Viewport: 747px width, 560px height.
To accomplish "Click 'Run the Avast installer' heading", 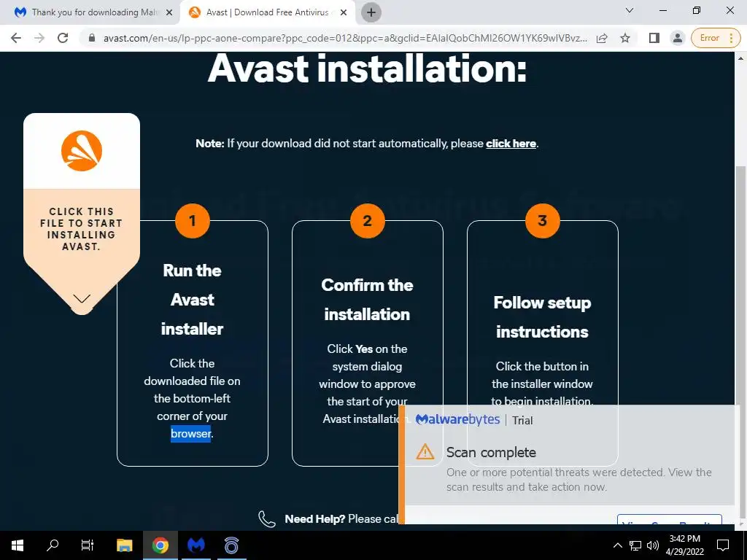I will 192,300.
